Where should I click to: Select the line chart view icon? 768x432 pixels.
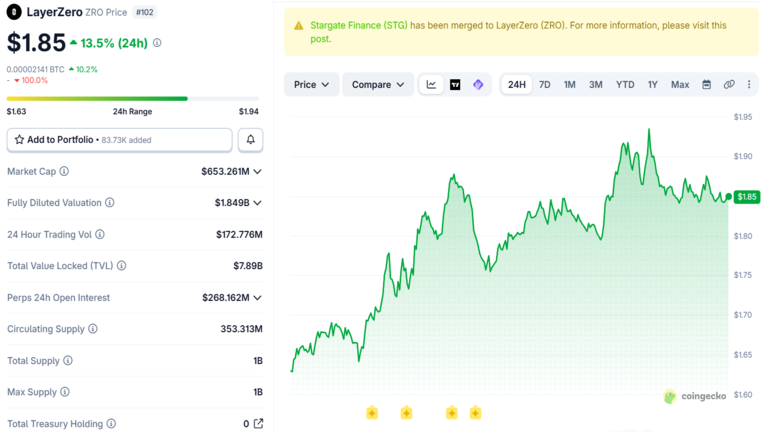coord(431,85)
